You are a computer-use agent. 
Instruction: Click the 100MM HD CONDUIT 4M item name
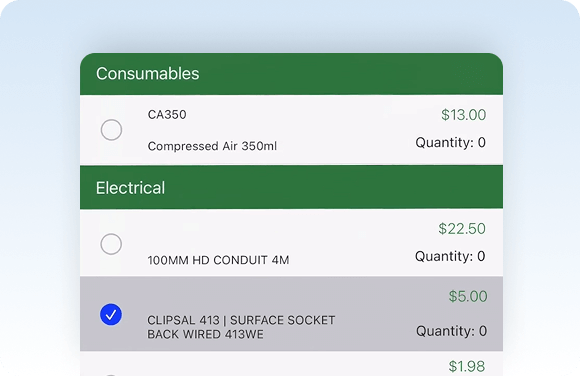coord(218,260)
